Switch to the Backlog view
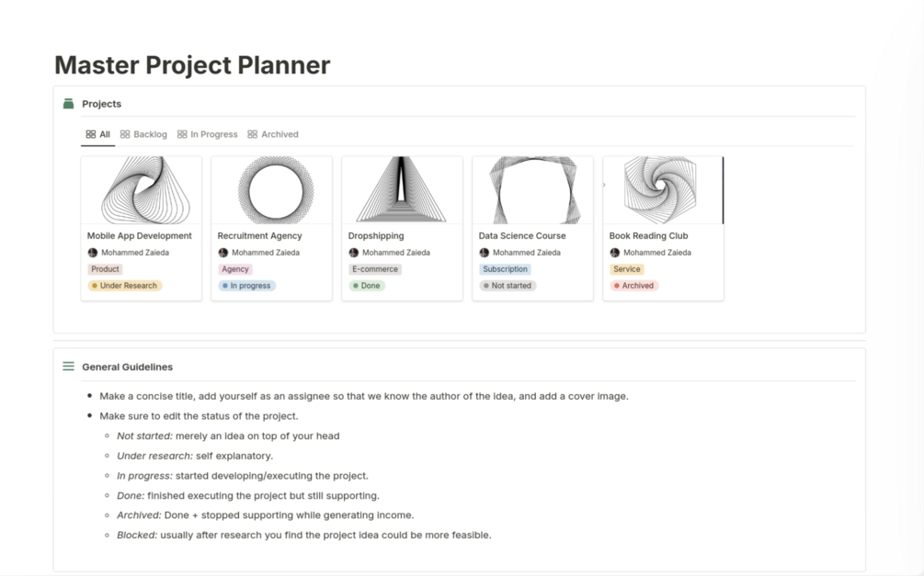 pyautogui.click(x=150, y=134)
